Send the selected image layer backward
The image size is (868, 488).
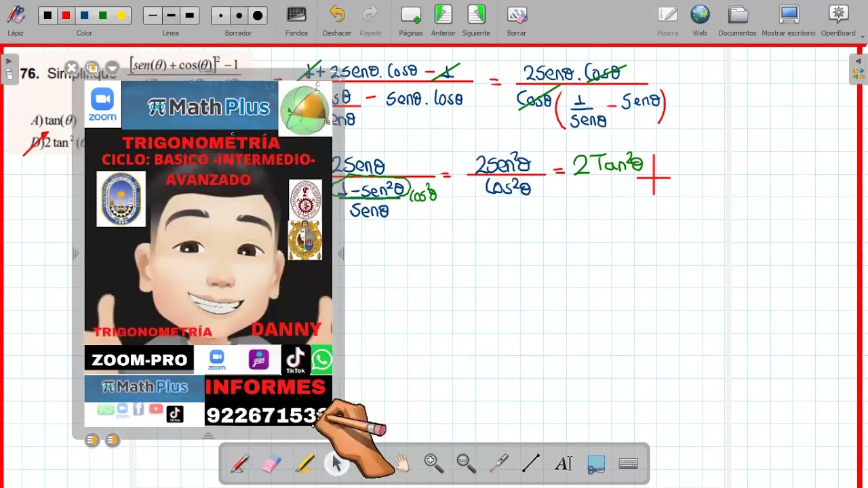pyautogui.click(x=113, y=441)
